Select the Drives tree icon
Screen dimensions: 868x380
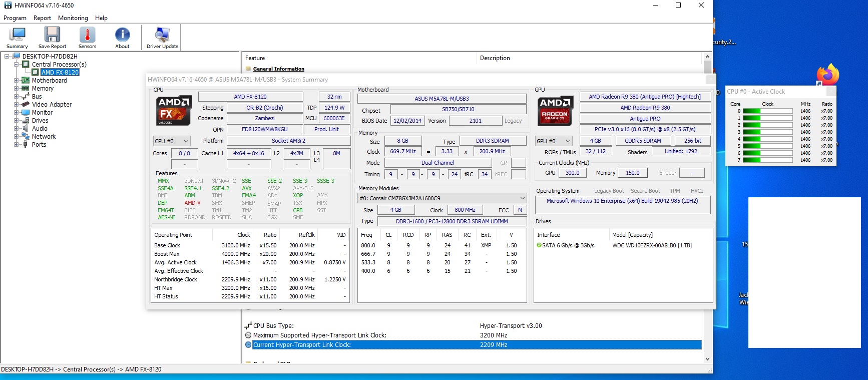[x=26, y=121]
